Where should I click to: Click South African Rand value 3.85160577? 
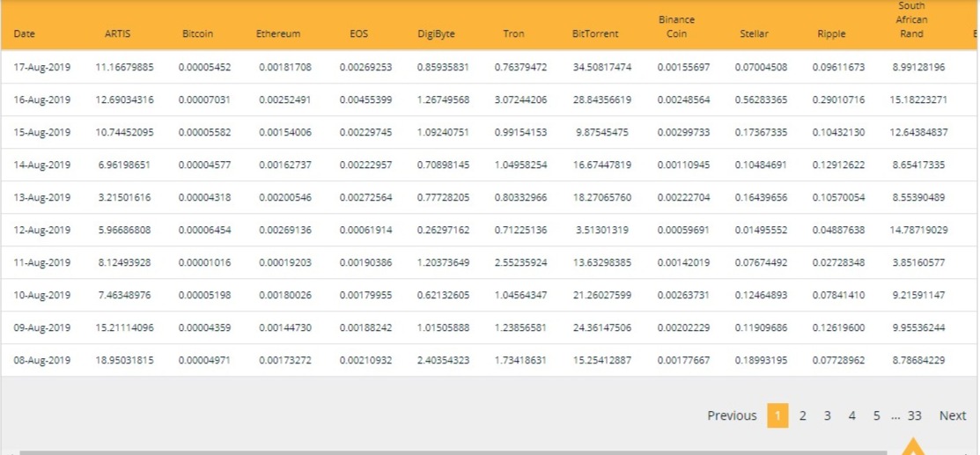(918, 262)
